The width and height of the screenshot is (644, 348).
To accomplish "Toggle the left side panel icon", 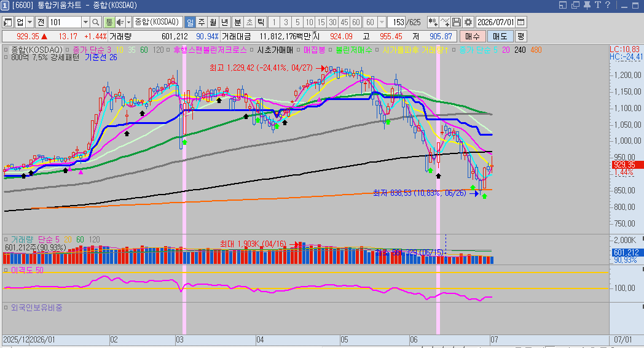I will 8,22.
